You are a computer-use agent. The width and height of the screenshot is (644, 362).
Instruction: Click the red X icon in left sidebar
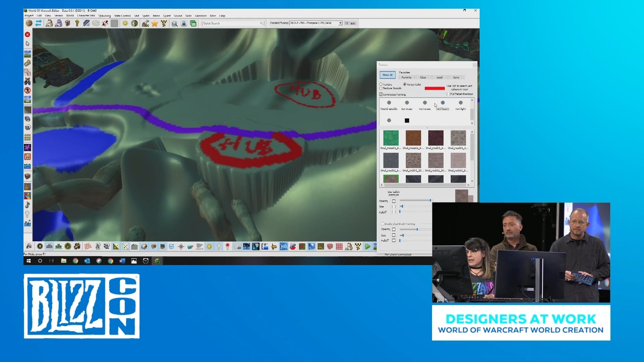(28, 35)
